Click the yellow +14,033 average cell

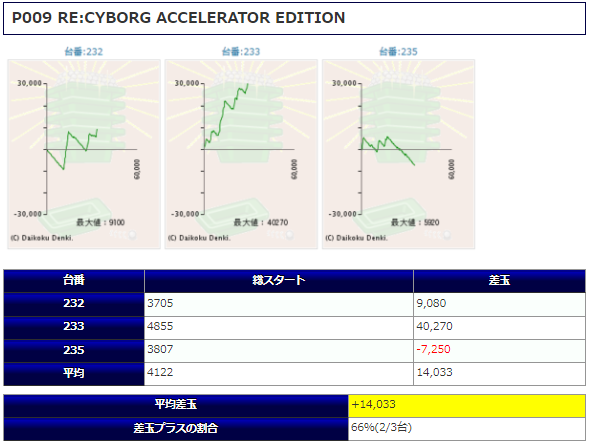click(x=467, y=406)
